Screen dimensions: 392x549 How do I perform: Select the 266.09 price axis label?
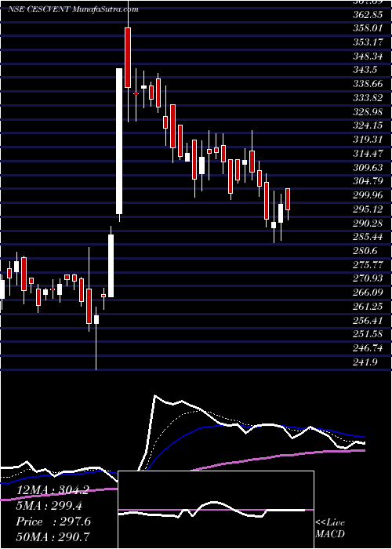pos(368,293)
